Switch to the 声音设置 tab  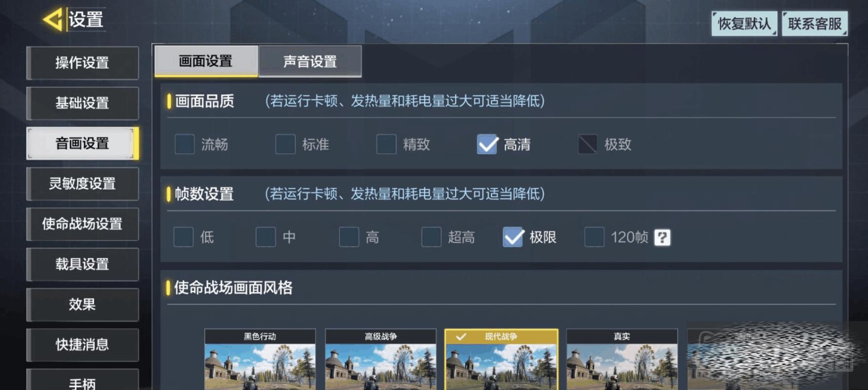[310, 62]
